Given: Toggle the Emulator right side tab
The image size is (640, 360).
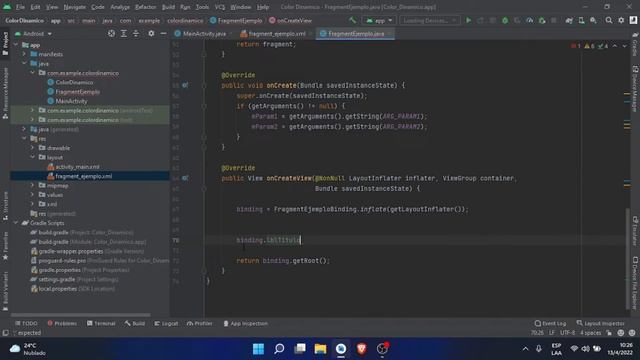Looking at the screenshot, I should point(635,231).
